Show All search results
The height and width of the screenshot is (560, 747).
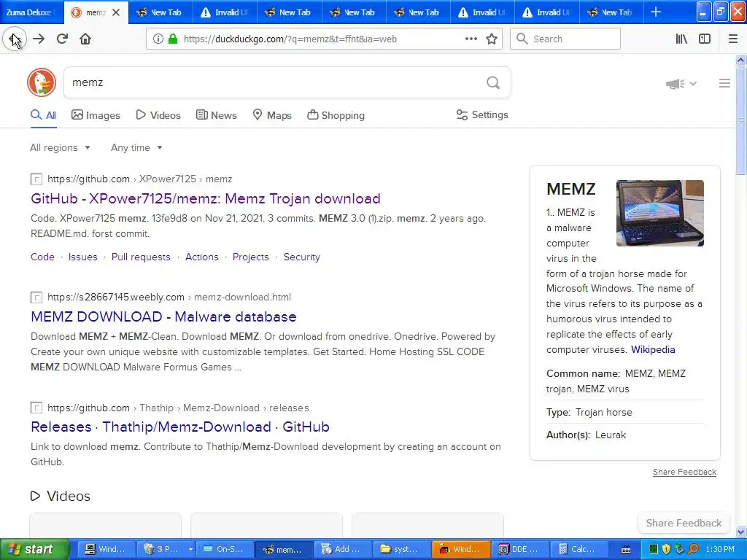(43, 115)
